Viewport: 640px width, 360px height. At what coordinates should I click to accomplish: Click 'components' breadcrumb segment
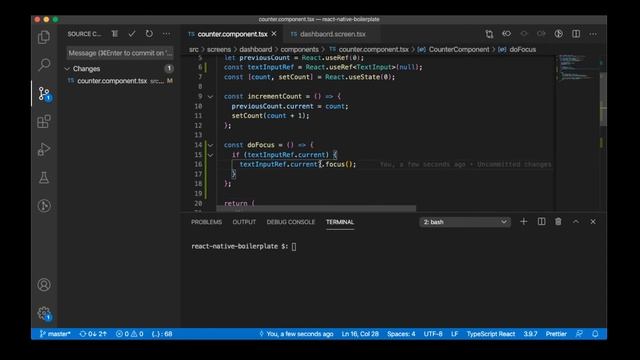[x=299, y=49]
